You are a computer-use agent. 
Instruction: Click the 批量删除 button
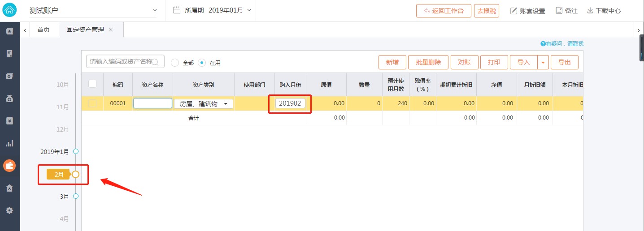point(428,62)
